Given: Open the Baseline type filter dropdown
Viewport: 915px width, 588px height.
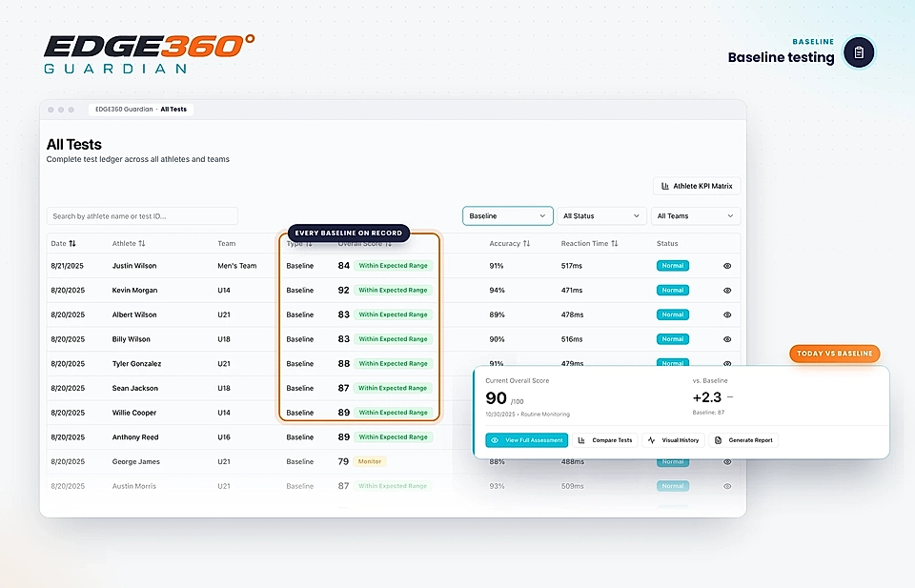Looking at the screenshot, I should point(508,215).
